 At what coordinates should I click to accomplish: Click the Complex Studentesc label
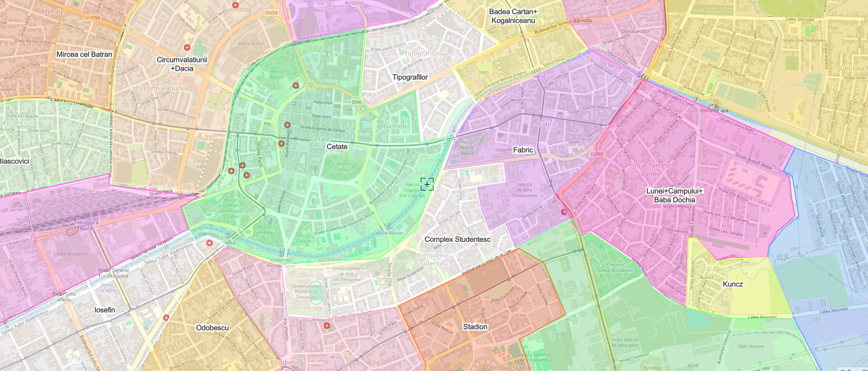[x=457, y=239]
